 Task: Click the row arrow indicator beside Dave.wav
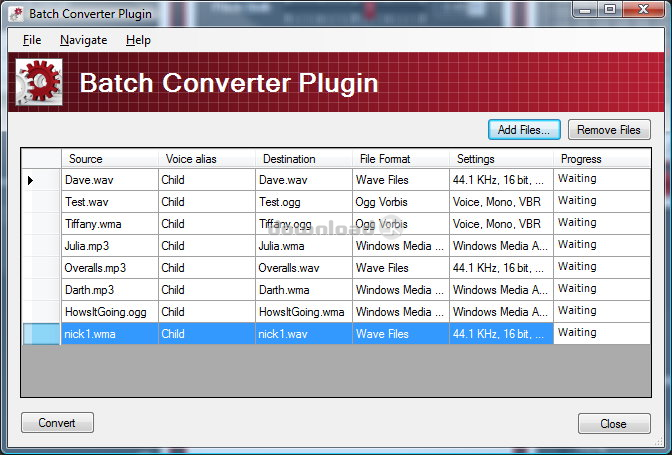coord(30,180)
